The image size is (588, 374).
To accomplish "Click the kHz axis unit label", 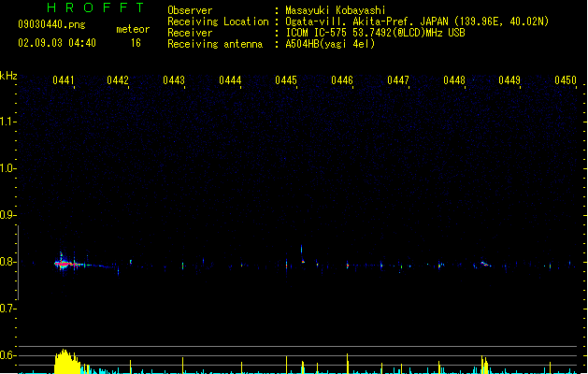I will click(8, 76).
